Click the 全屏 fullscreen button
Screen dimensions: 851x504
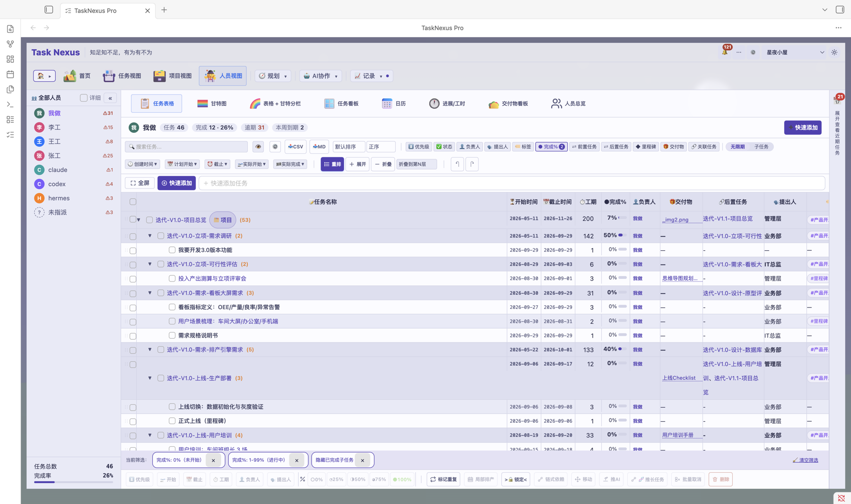click(x=140, y=183)
